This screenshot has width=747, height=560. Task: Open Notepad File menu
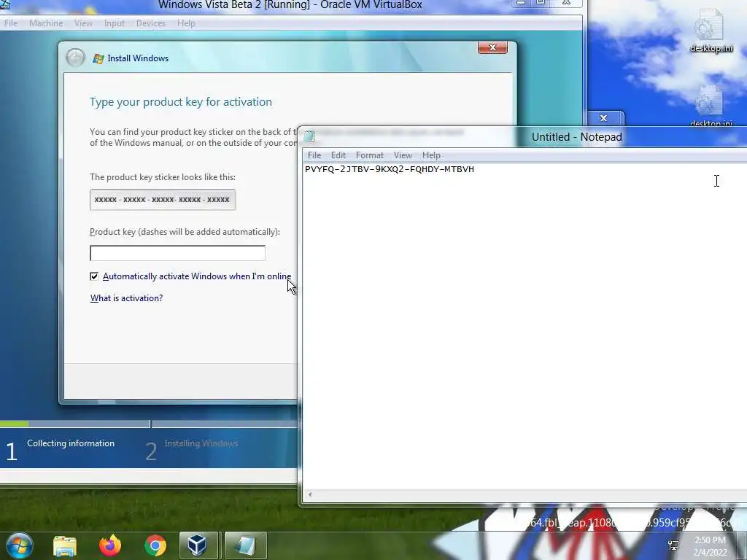[x=314, y=155]
